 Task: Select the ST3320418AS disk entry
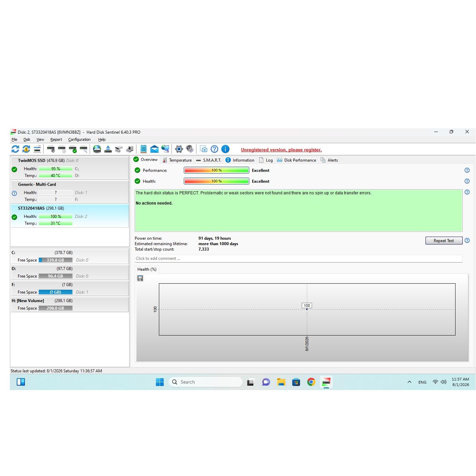(70, 216)
